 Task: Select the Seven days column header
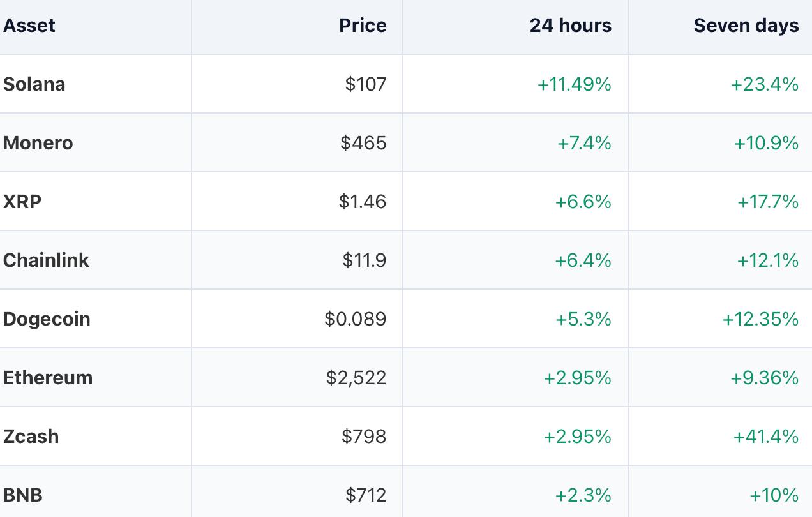[x=746, y=26]
